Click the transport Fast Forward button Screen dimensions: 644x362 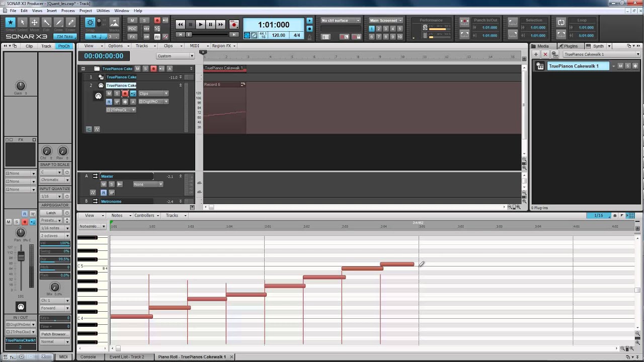(220, 24)
